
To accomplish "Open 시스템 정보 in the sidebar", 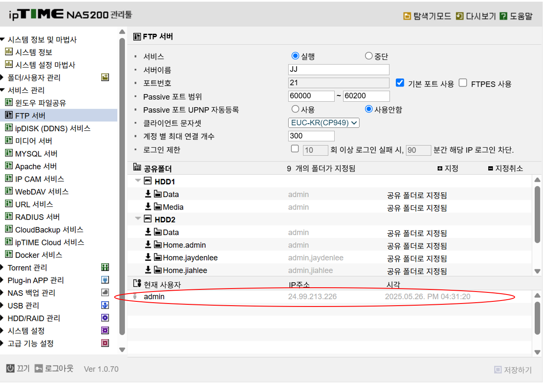I will [28, 52].
